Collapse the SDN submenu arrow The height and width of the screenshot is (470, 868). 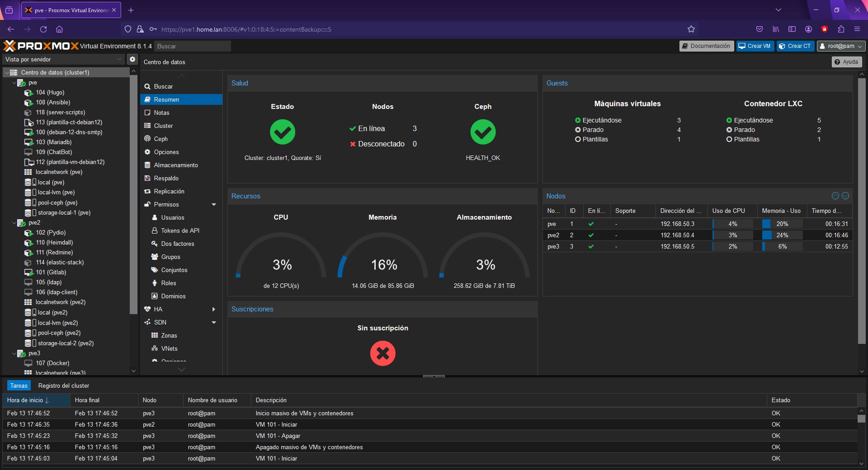[x=214, y=322]
